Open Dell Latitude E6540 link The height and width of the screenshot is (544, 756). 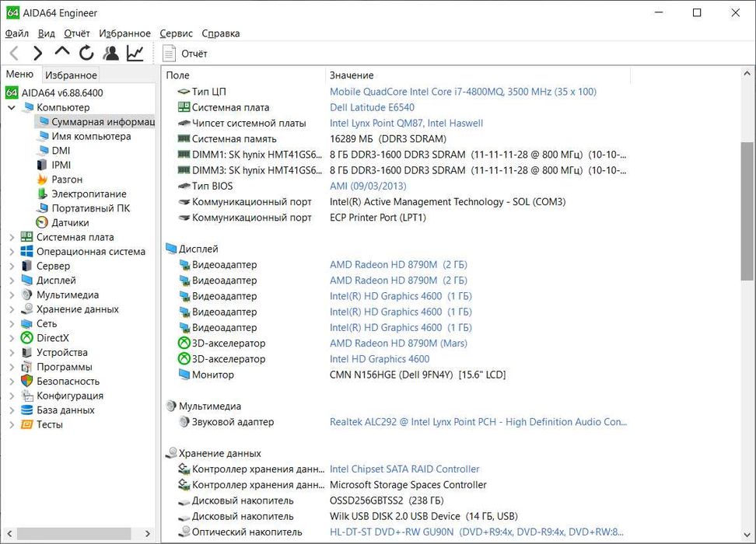click(372, 107)
